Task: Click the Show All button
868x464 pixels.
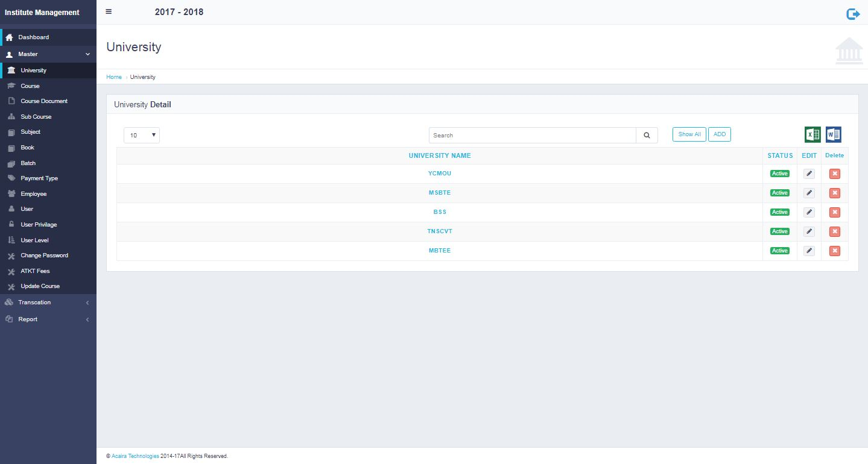Action: 689,134
